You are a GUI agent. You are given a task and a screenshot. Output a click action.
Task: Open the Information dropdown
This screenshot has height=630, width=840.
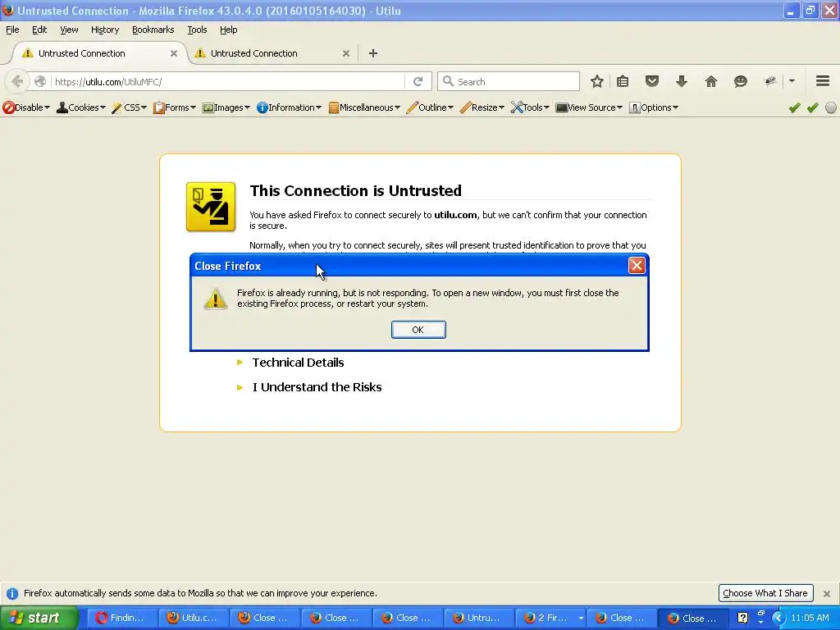290,107
